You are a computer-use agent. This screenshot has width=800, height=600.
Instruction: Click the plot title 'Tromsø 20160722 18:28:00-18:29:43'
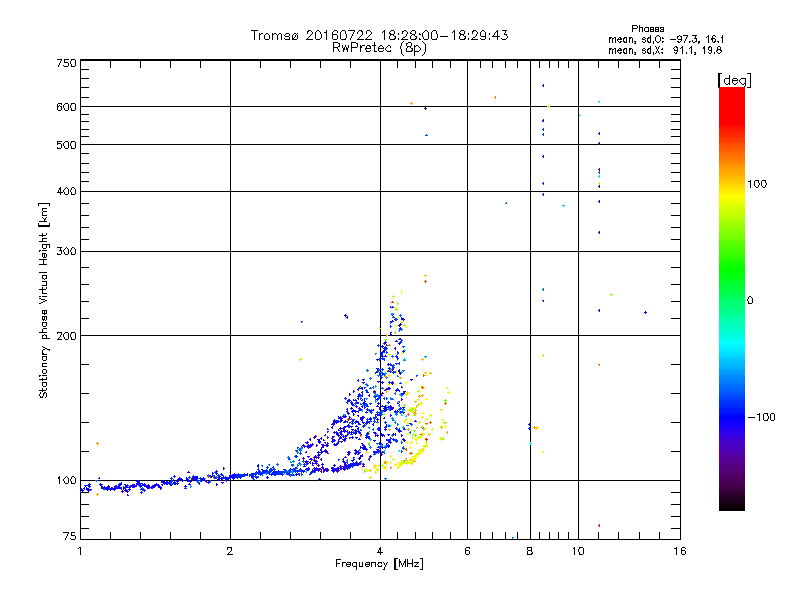tap(379, 35)
